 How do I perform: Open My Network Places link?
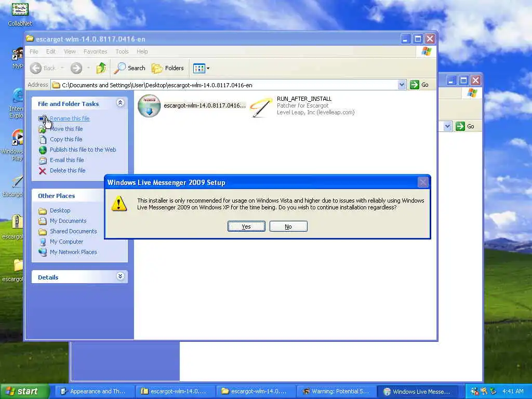point(73,252)
